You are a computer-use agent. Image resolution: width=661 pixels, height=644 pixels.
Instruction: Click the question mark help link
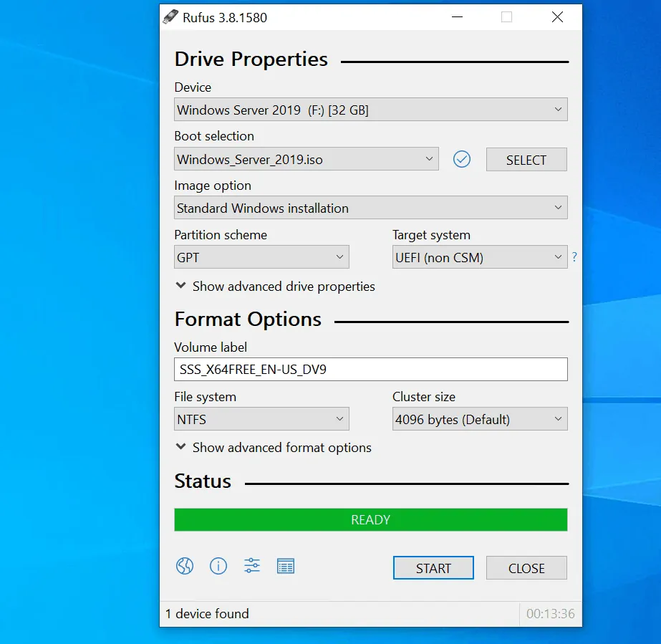tap(574, 257)
